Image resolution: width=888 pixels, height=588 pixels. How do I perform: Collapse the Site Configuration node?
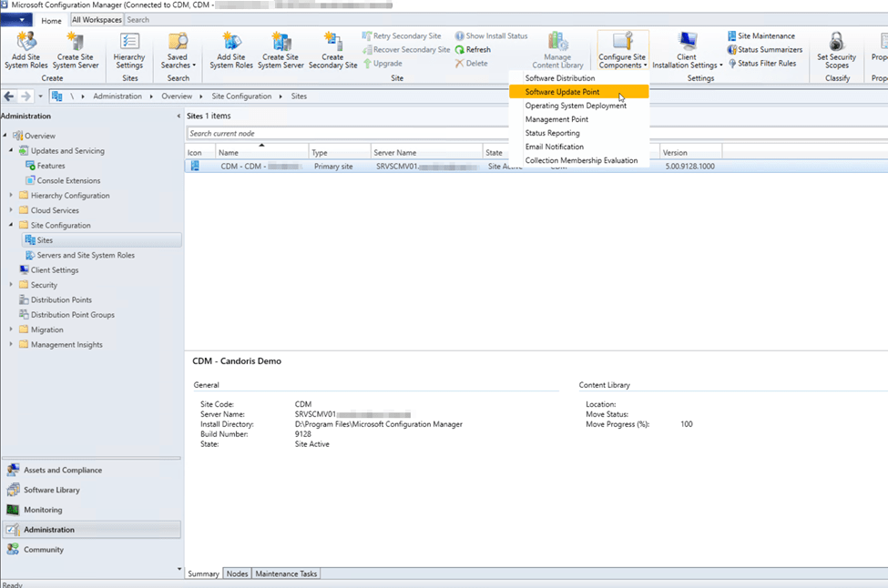(12, 225)
